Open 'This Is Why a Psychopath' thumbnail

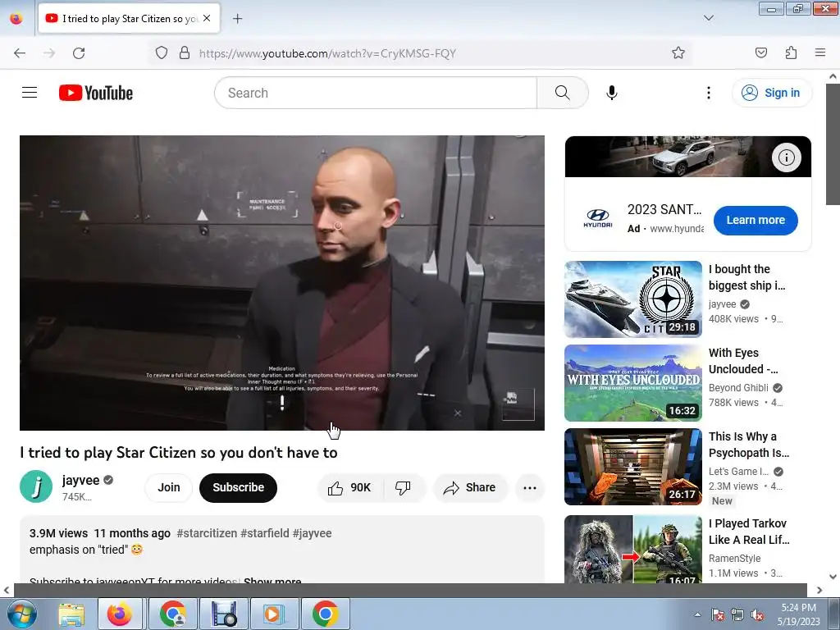coord(632,467)
